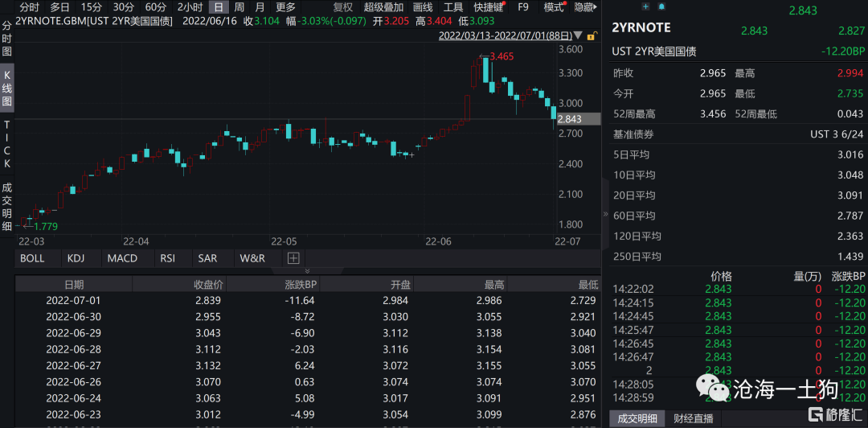Open the alert bell icon above 2YRNOTE
This screenshot has width=868, height=428.
661,6
